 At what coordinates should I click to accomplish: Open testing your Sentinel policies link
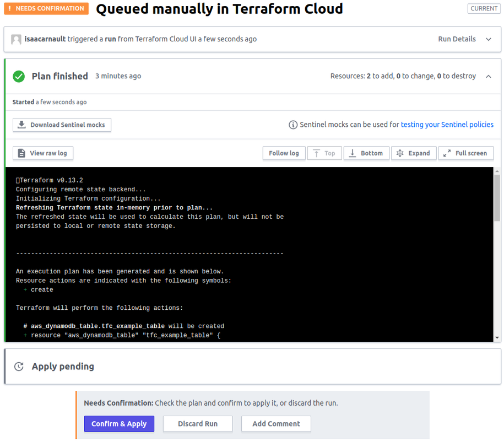[x=447, y=125]
